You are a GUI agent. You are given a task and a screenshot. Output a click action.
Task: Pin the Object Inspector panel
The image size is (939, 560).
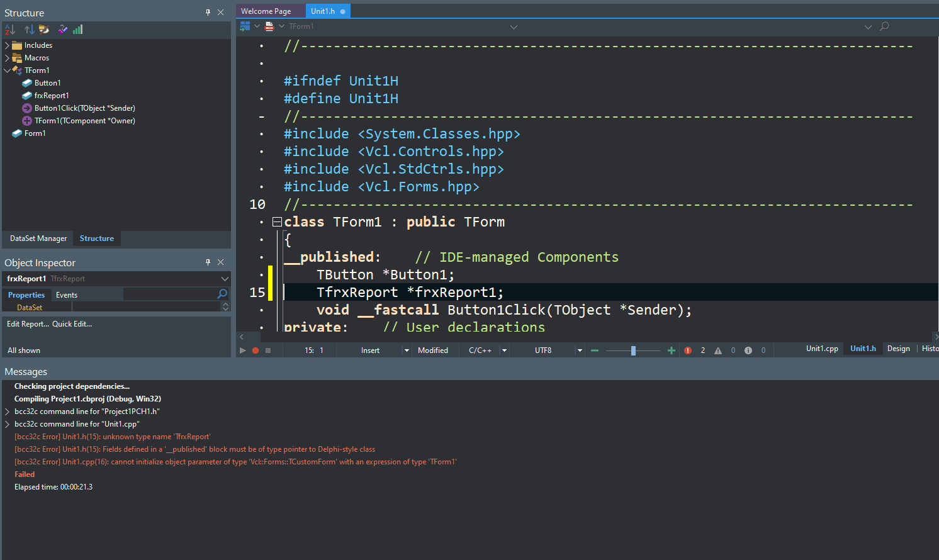[208, 262]
